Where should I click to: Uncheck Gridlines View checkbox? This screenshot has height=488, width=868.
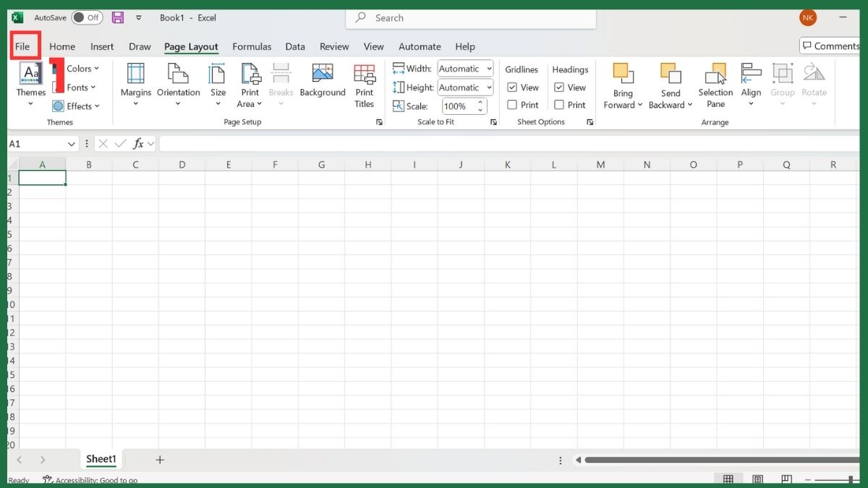[x=511, y=87]
